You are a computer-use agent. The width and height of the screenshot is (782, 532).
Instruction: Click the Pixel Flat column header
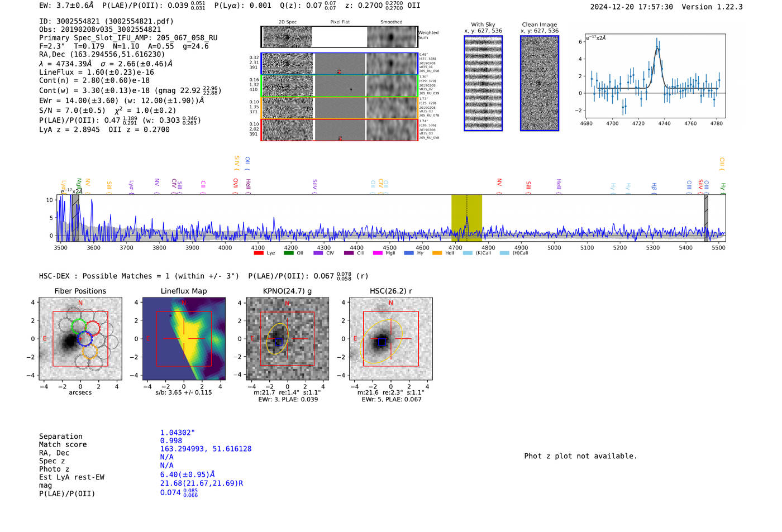340,22
